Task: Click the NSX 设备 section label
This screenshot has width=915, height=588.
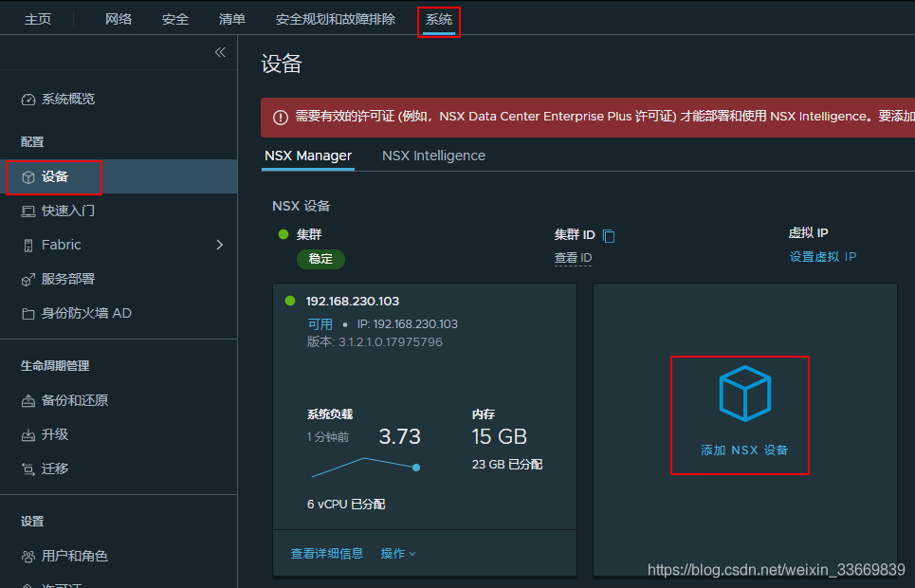Action: pyautogui.click(x=302, y=206)
